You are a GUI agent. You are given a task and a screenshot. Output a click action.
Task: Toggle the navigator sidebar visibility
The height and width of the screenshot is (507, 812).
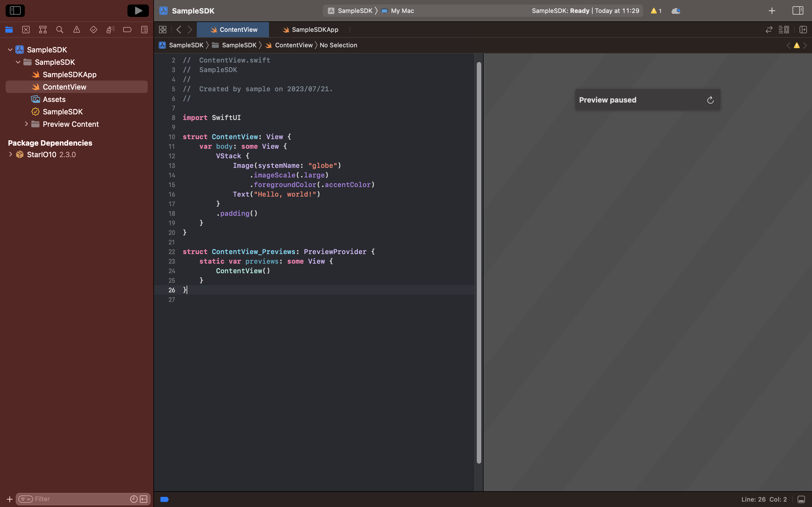tap(15, 11)
